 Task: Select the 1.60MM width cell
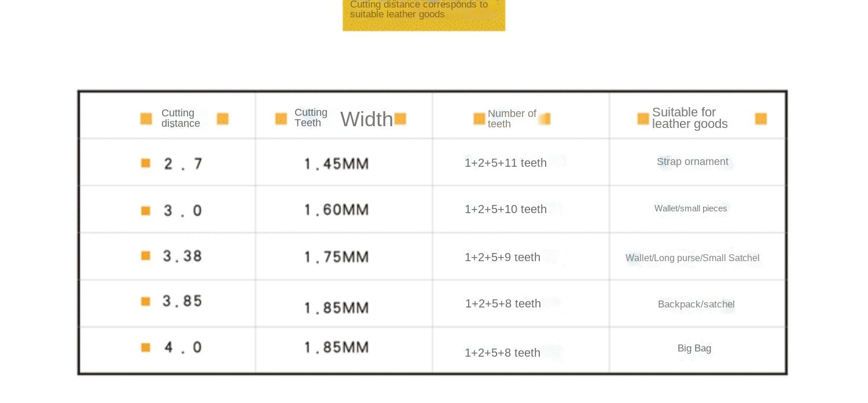point(336,210)
